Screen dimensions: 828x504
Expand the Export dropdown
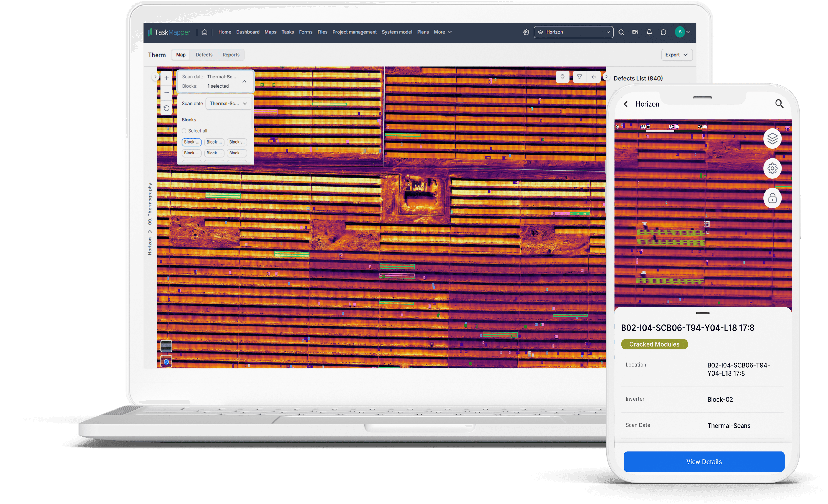(x=676, y=55)
